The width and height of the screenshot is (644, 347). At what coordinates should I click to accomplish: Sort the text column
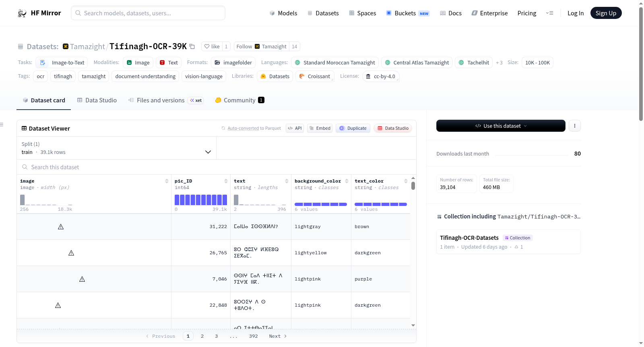click(287, 181)
